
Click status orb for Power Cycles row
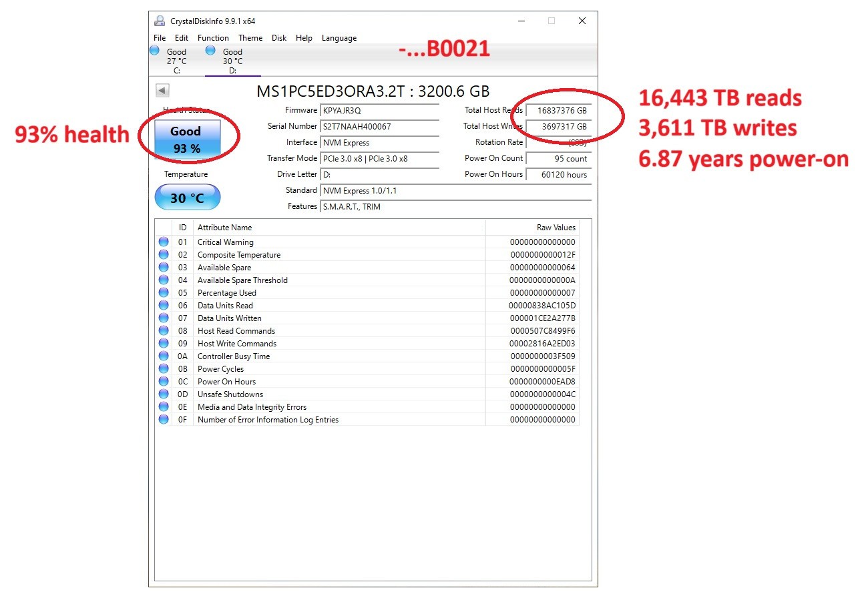[x=164, y=369]
